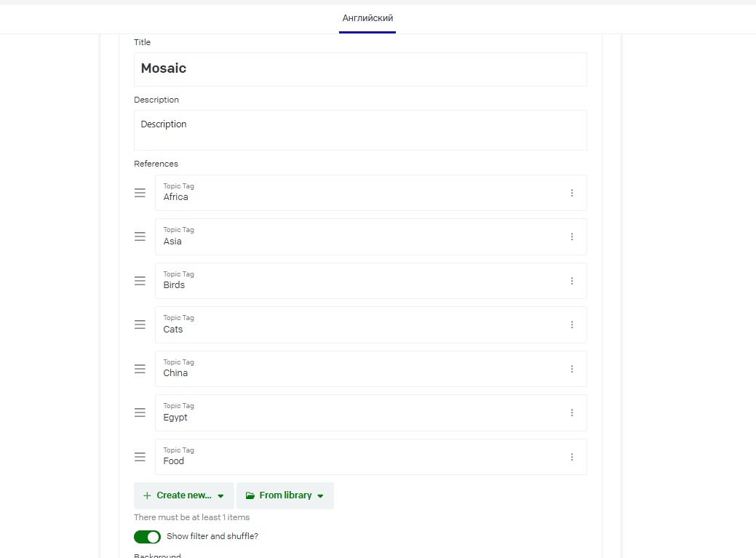
Task: Open the three-dot menu for China tag
Action: (572, 369)
